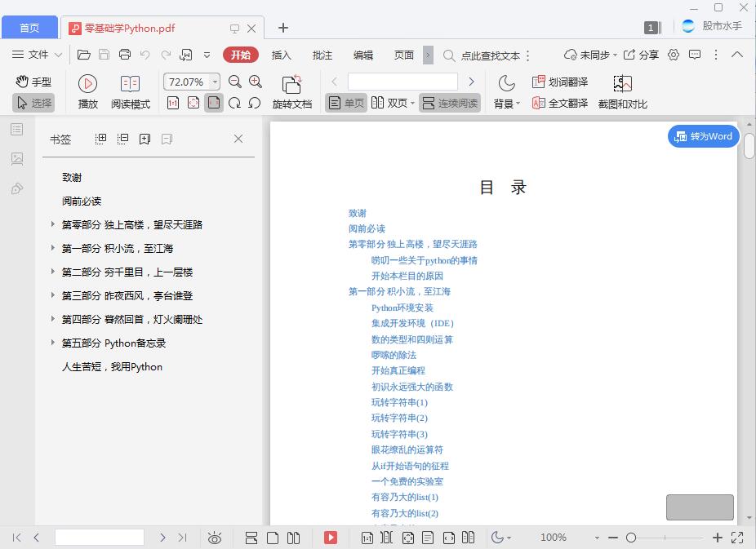Open the word translation tool

click(560, 82)
